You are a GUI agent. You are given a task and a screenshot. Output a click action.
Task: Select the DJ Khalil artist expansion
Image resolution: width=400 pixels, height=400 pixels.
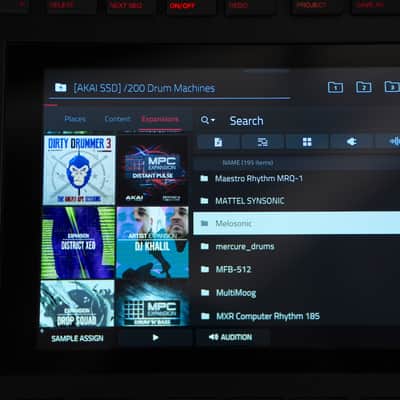[153, 242]
